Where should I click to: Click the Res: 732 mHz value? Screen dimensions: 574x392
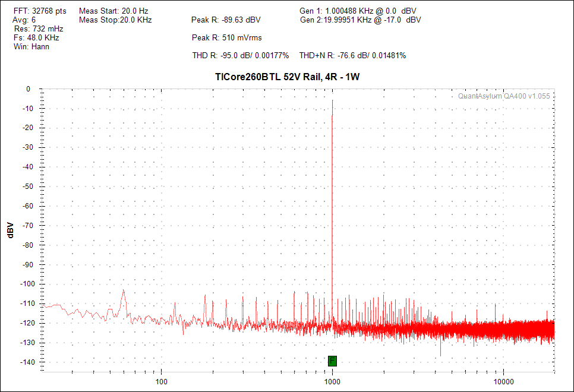(x=39, y=29)
